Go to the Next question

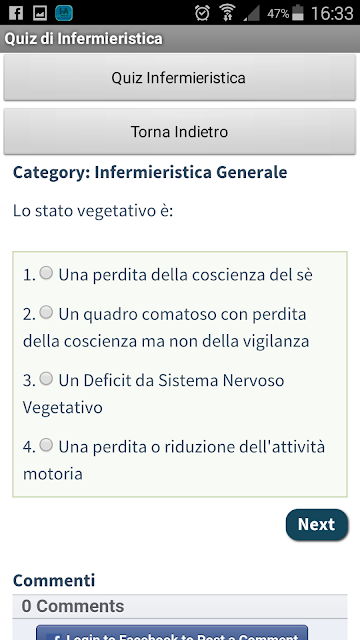coord(317,524)
